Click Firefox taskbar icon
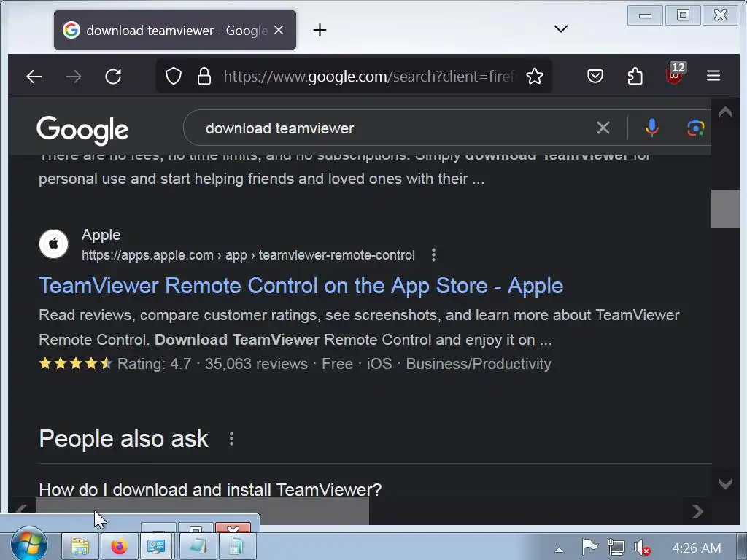The width and height of the screenshot is (747, 560). click(x=119, y=547)
